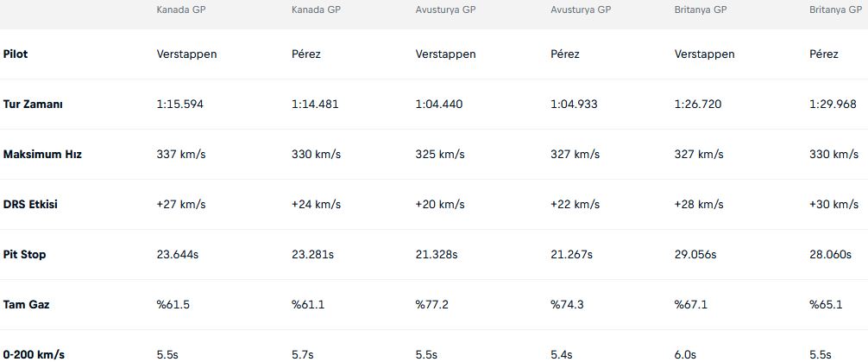Click the 6.0s acceleration cell
This screenshot has width=868, height=362.
pyautogui.click(x=685, y=354)
